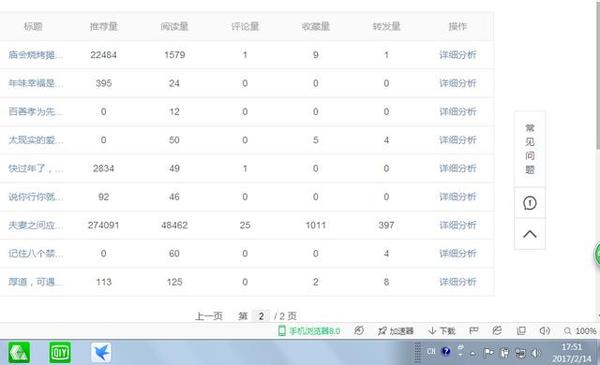
Task: Open the 100% zoom level control
Action: (580, 331)
